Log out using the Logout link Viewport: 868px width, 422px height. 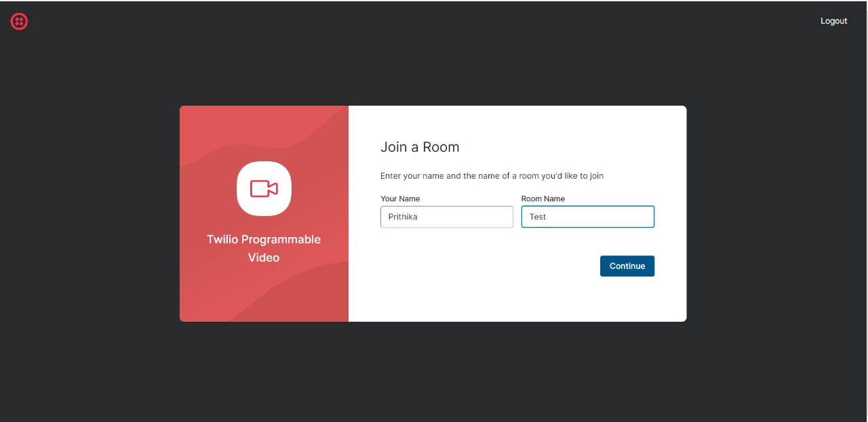(833, 21)
